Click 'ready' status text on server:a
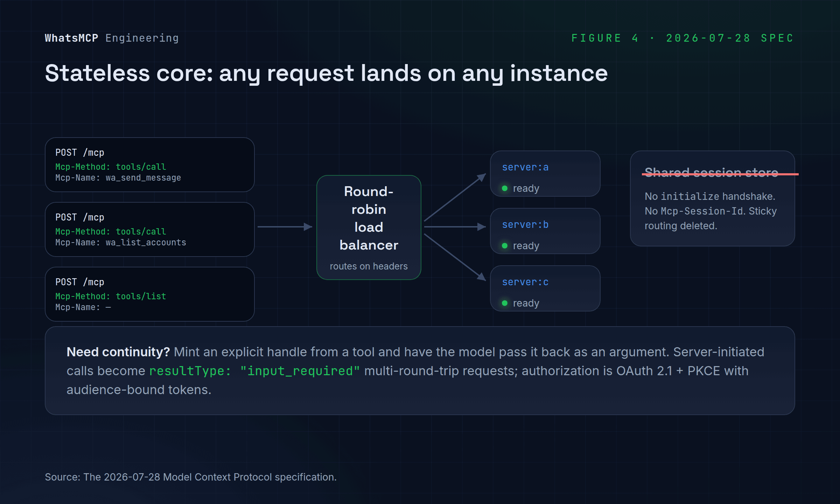This screenshot has width=840, height=504. click(526, 189)
